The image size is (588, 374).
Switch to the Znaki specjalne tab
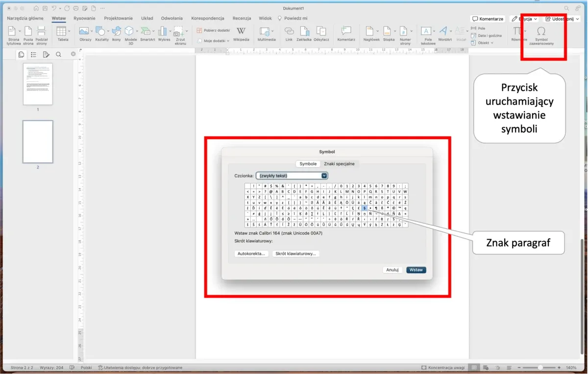(x=339, y=164)
